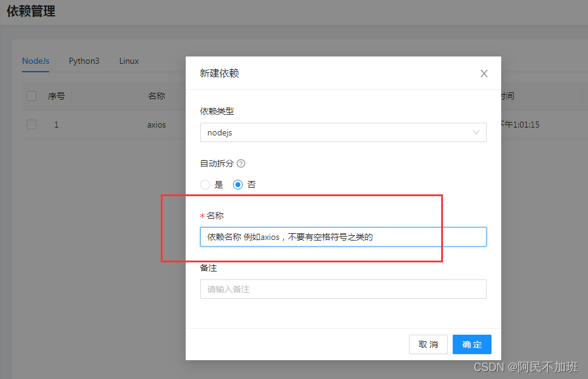Close the 新建依赖 dialog with X
The width and height of the screenshot is (588, 379).
[x=484, y=73]
